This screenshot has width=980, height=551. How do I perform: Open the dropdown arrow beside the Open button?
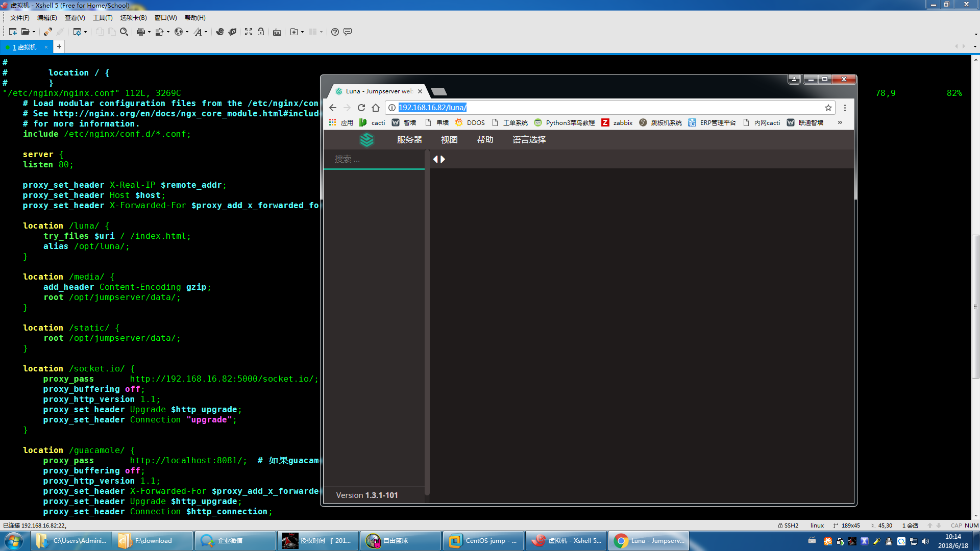[34, 32]
